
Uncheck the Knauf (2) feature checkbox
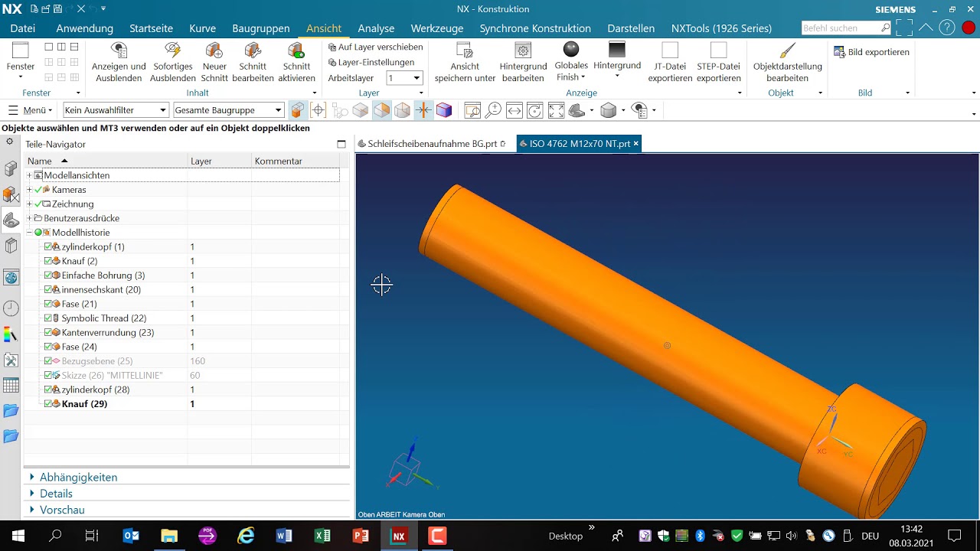(x=48, y=261)
